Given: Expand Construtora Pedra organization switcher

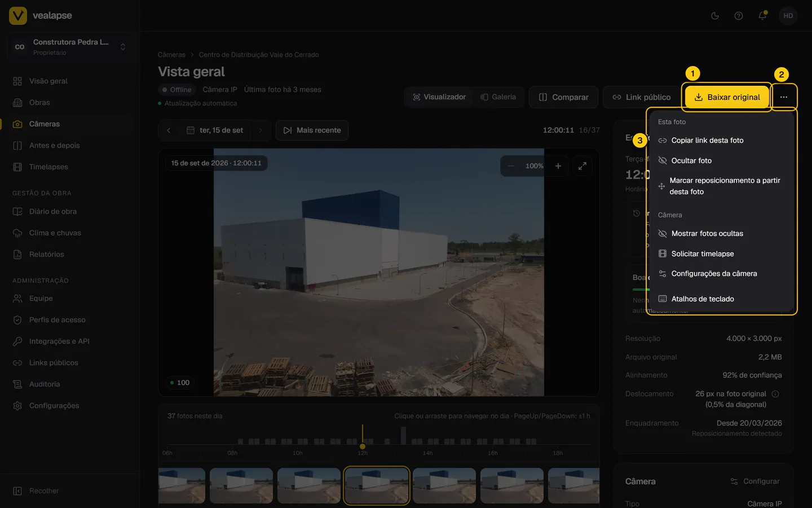Looking at the screenshot, I should (x=70, y=47).
